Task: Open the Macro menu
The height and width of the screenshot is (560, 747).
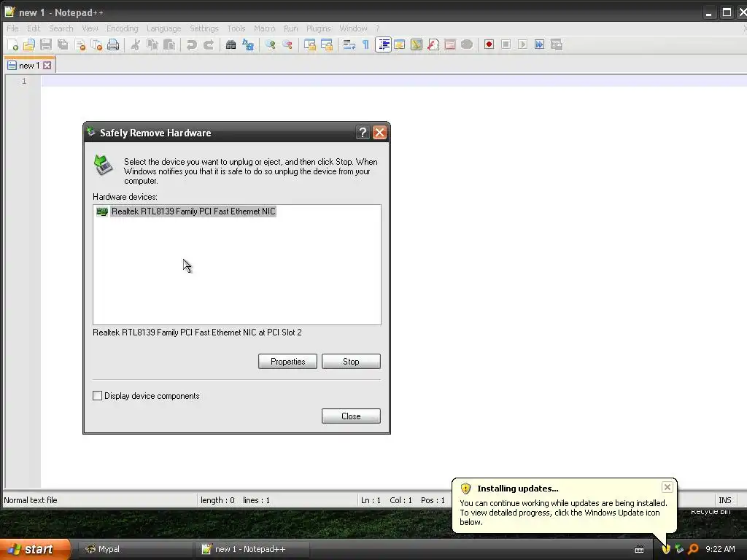Action: point(264,28)
